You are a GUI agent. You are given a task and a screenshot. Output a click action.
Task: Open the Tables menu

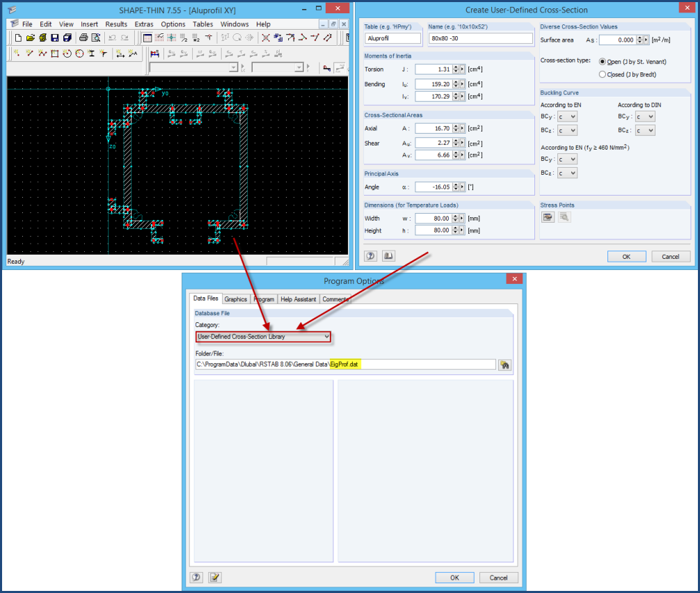(x=202, y=24)
